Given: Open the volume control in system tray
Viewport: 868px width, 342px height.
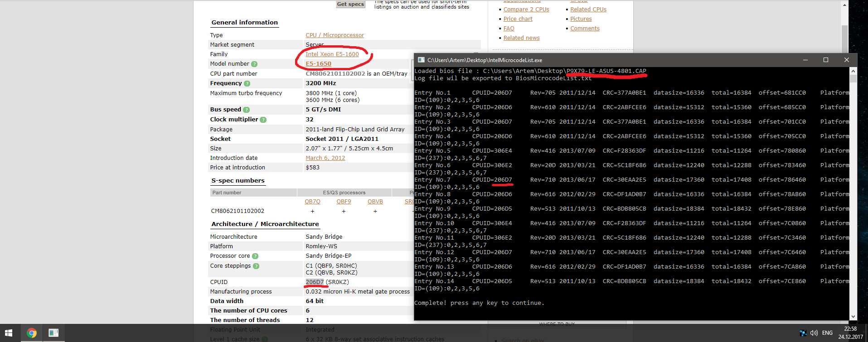Looking at the screenshot, I should click(814, 333).
